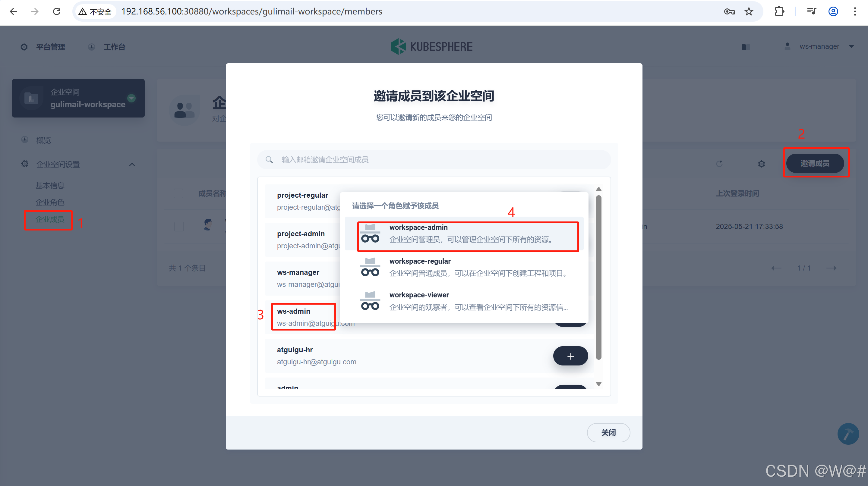
Task: Click the scroll-up arrow of member list
Action: pyautogui.click(x=598, y=189)
